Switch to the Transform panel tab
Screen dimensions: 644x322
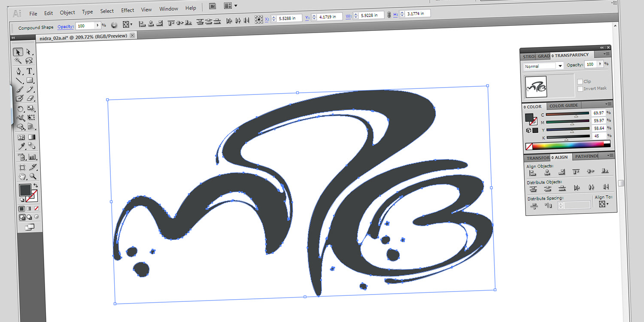tap(538, 158)
